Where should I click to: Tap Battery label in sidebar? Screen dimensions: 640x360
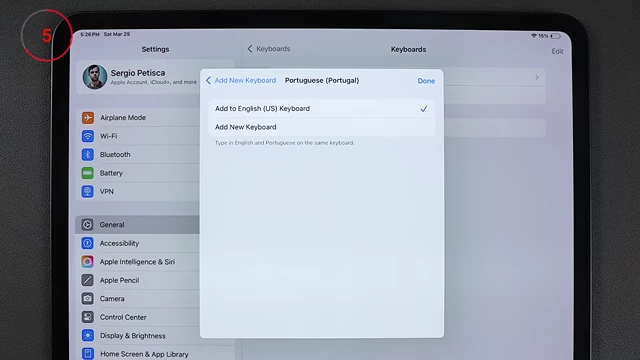[111, 173]
